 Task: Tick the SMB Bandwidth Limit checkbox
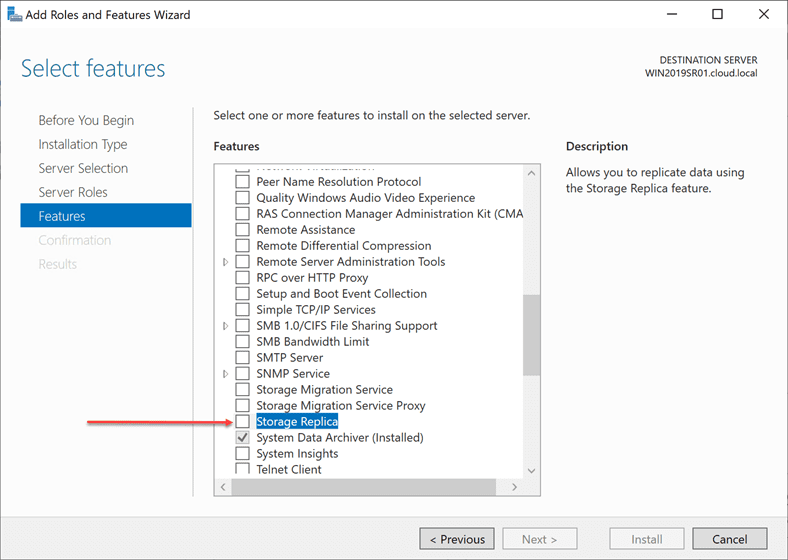(242, 342)
